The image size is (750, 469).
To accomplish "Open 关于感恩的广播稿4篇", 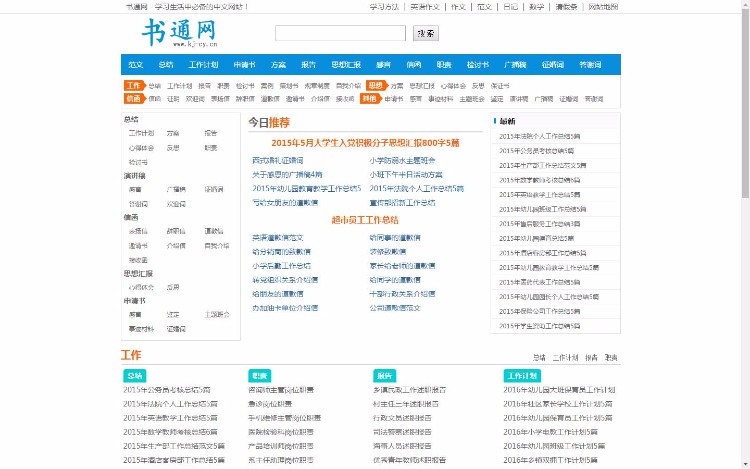I will (x=287, y=175).
